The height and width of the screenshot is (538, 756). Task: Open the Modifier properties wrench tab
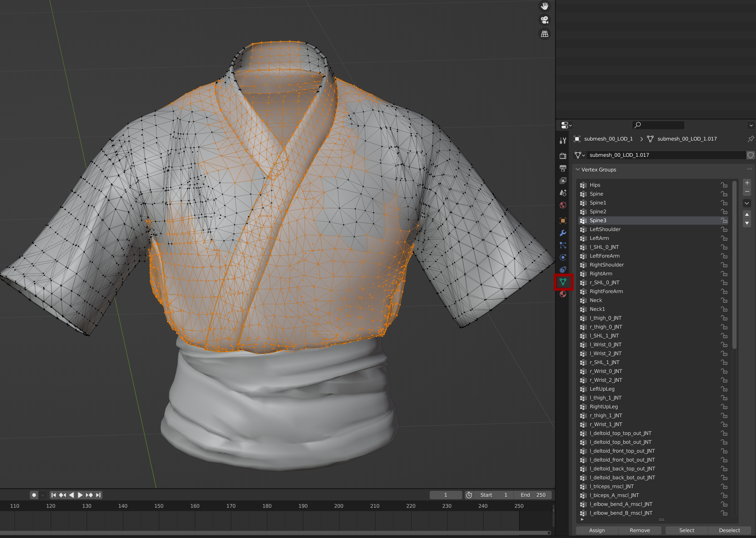coord(563,233)
